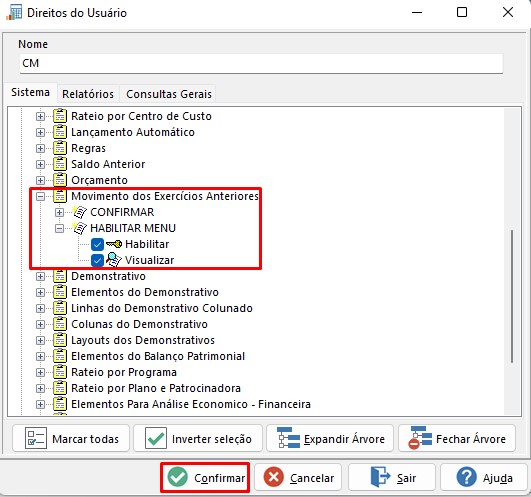This screenshot has height=497, width=531.
Task: Expand the Rateio por Programa node
Action: pyautogui.click(x=40, y=372)
